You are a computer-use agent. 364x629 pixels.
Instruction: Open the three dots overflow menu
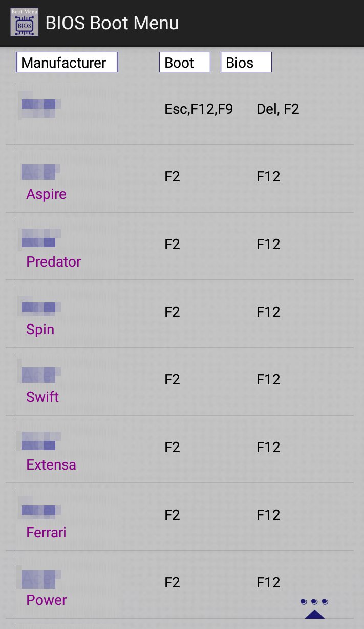pos(314,601)
